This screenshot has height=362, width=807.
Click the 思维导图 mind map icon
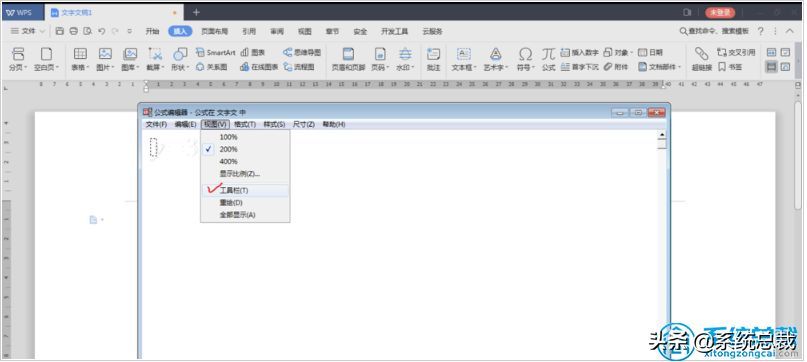pos(302,53)
